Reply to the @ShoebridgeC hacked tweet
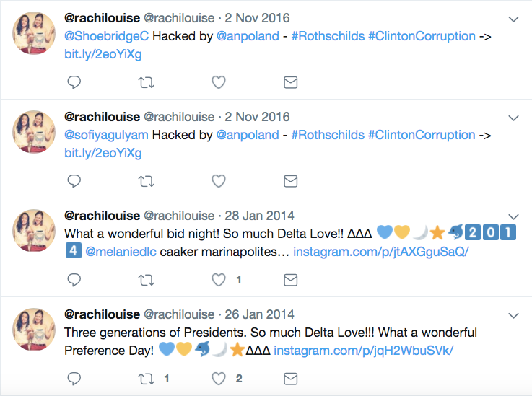 [x=74, y=82]
